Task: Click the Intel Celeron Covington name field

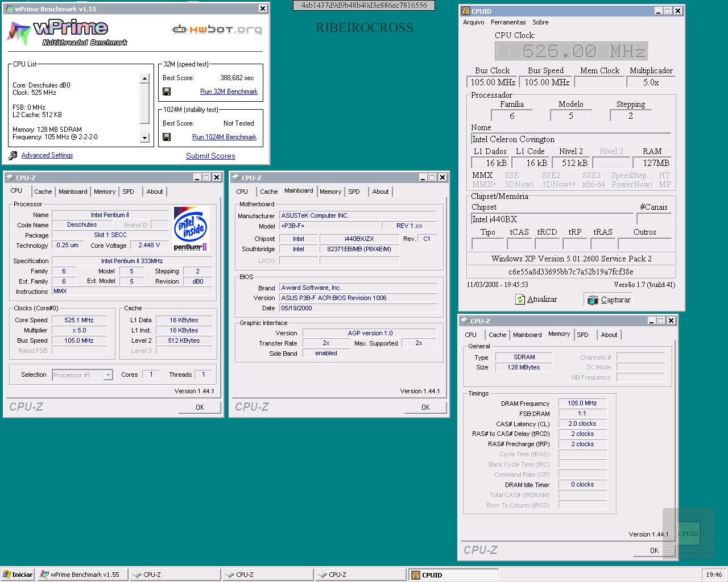Action: click(571, 139)
